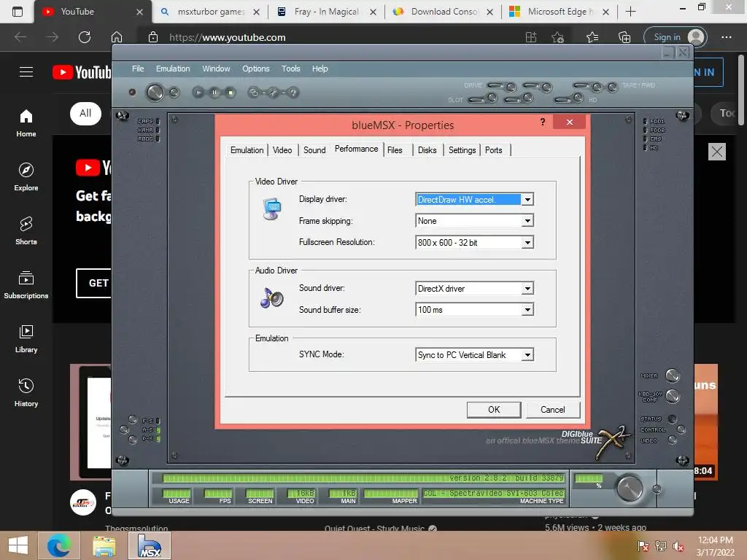Click the monitor icon in Video Driver group
Image resolution: width=747 pixels, height=560 pixels.
point(272,209)
